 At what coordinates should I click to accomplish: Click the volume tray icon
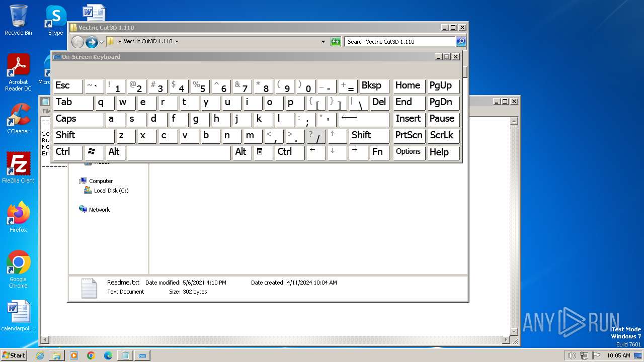click(x=572, y=355)
